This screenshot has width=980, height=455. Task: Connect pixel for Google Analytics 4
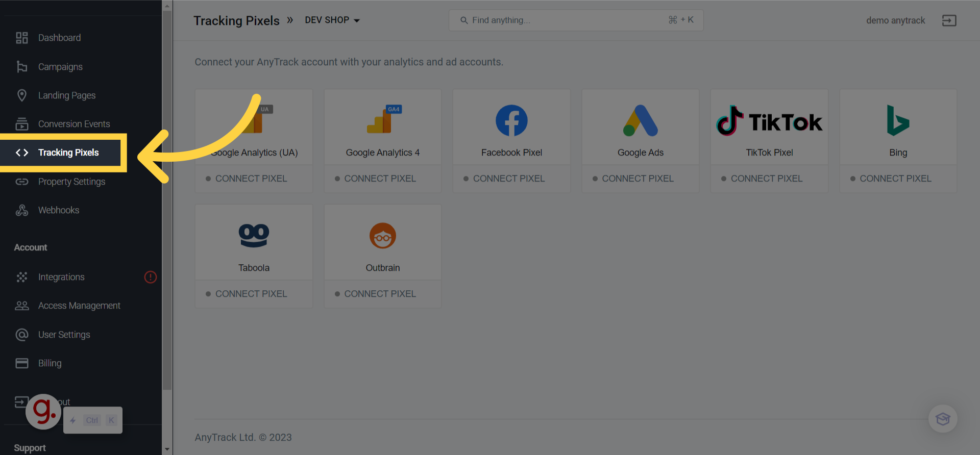click(375, 179)
